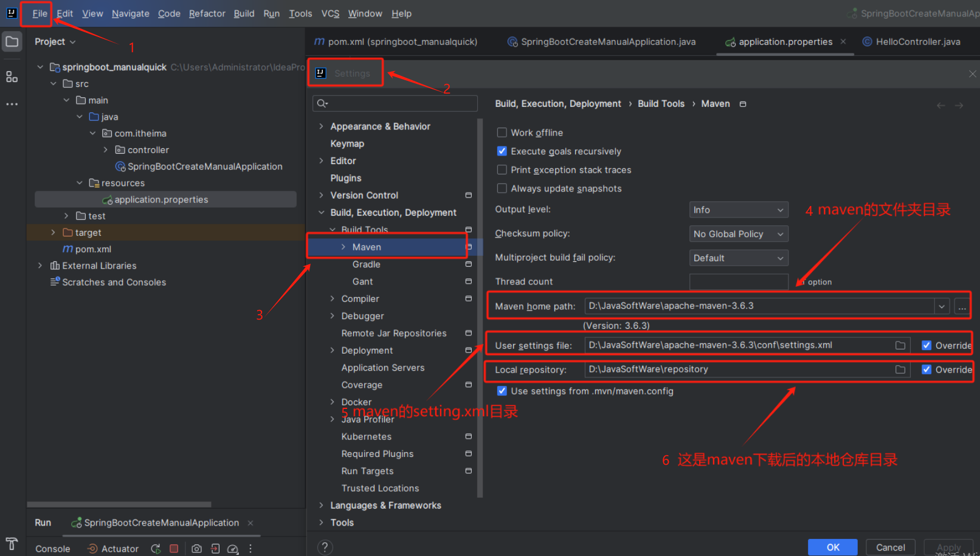
Task: Click the profiler gauge icon in Run toolbar
Action: tap(233, 549)
